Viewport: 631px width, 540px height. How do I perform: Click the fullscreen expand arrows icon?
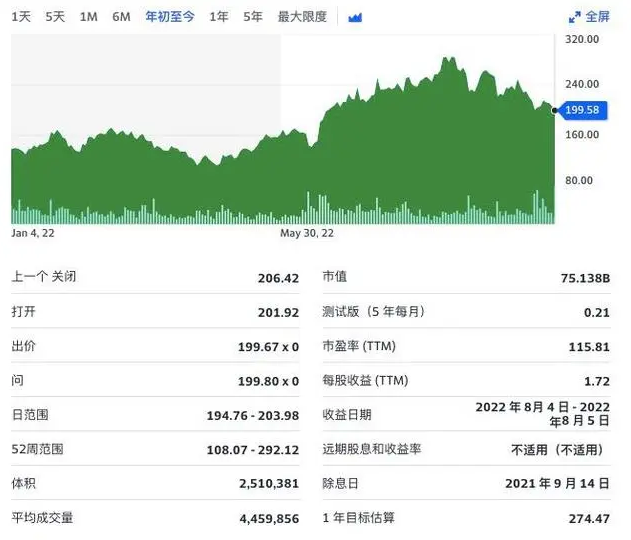pos(574,17)
